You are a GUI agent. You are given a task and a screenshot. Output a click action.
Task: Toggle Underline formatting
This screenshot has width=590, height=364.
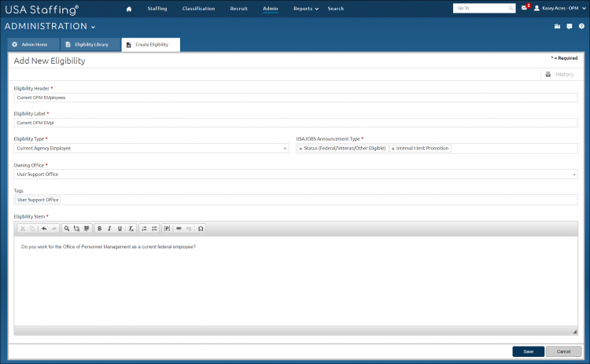pyautogui.click(x=120, y=229)
